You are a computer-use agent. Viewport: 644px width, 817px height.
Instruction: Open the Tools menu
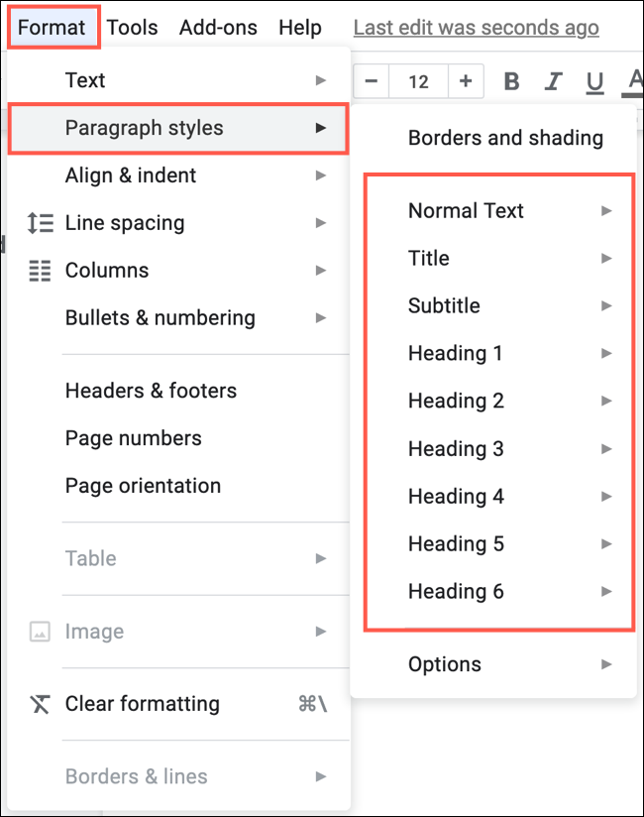point(132,28)
